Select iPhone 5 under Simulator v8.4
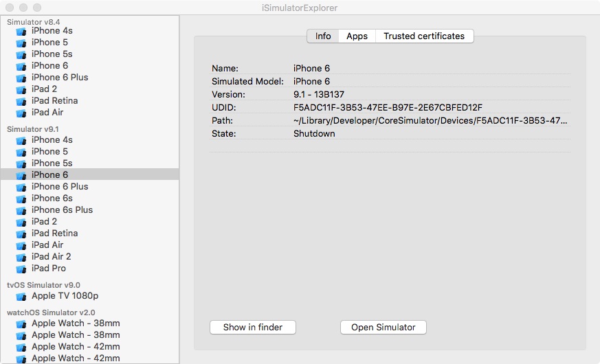Image resolution: width=600 pixels, height=364 pixels. (49, 42)
